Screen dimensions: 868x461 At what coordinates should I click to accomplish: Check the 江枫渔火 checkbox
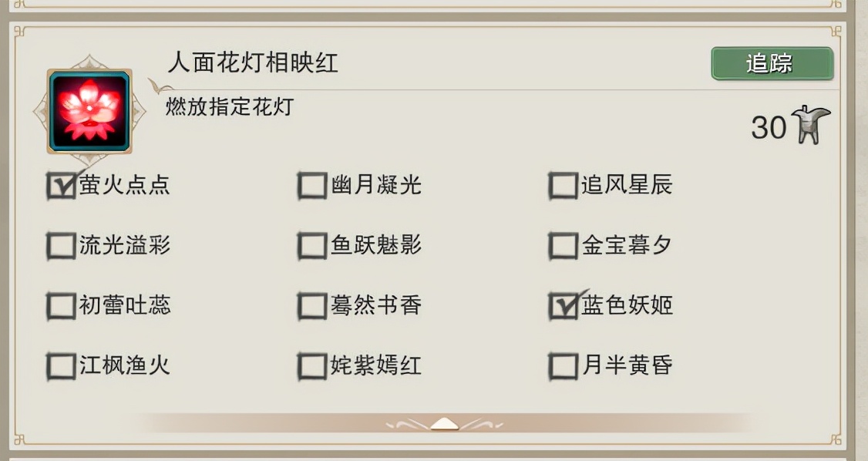click(61, 365)
